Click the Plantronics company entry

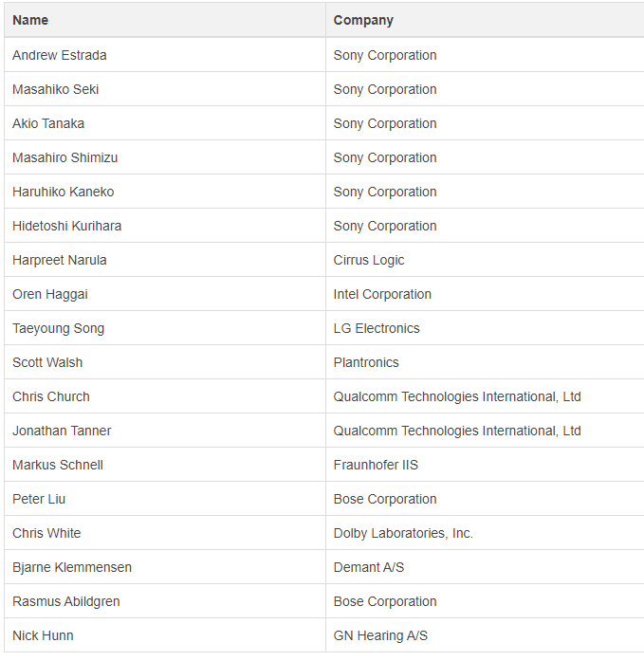366,362
